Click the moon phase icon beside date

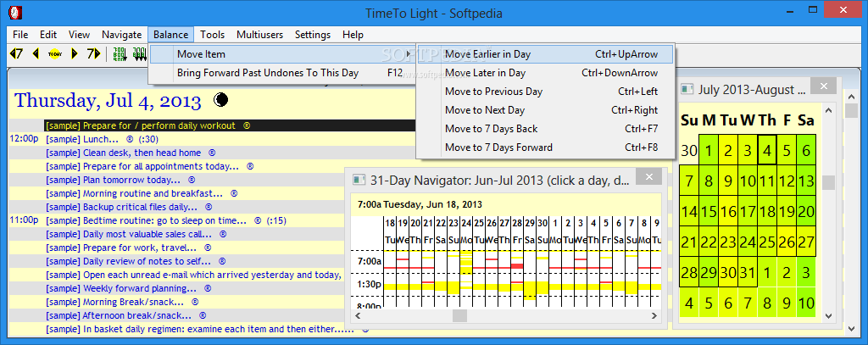coord(221,100)
